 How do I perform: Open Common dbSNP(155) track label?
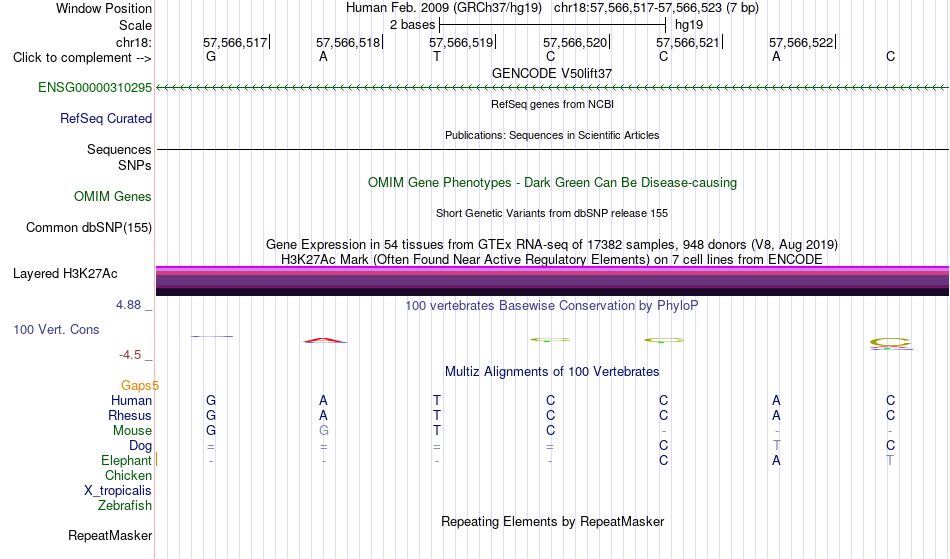coord(88,228)
